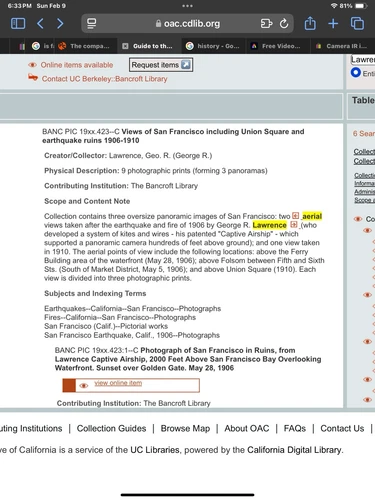
Task: Click the Contact UC Berkeley hand icon
Action: click(33, 78)
